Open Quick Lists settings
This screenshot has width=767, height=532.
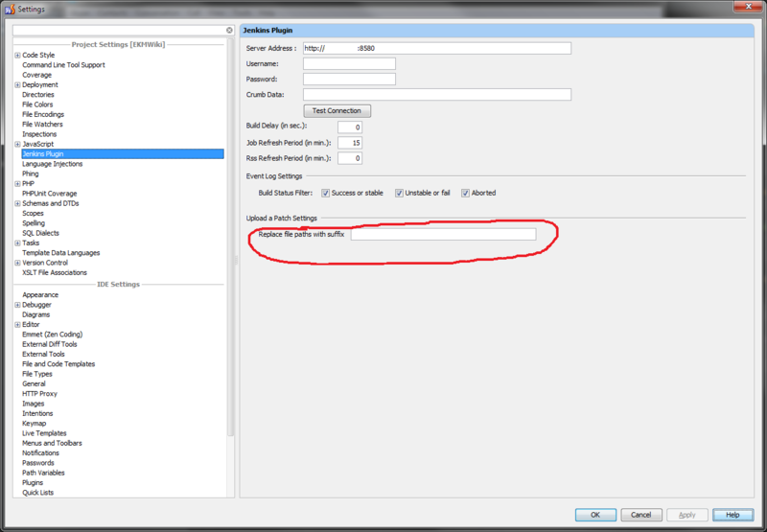click(x=37, y=493)
